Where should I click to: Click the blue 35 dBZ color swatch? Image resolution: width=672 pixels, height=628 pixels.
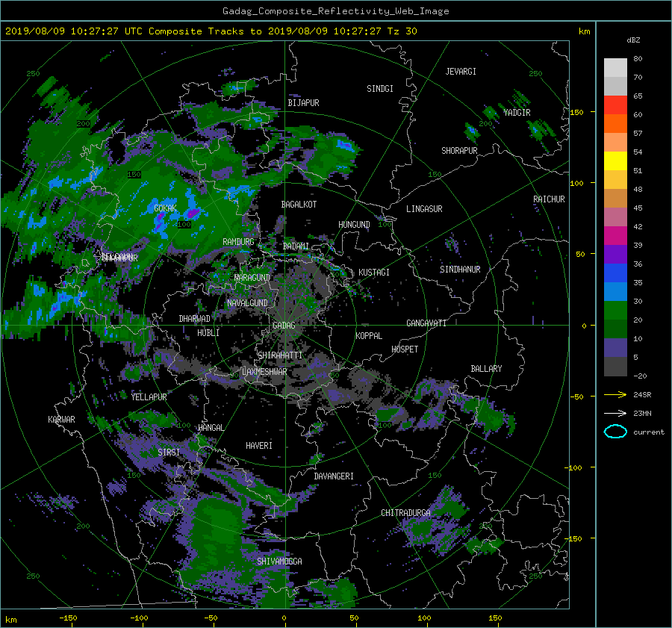[x=615, y=273]
